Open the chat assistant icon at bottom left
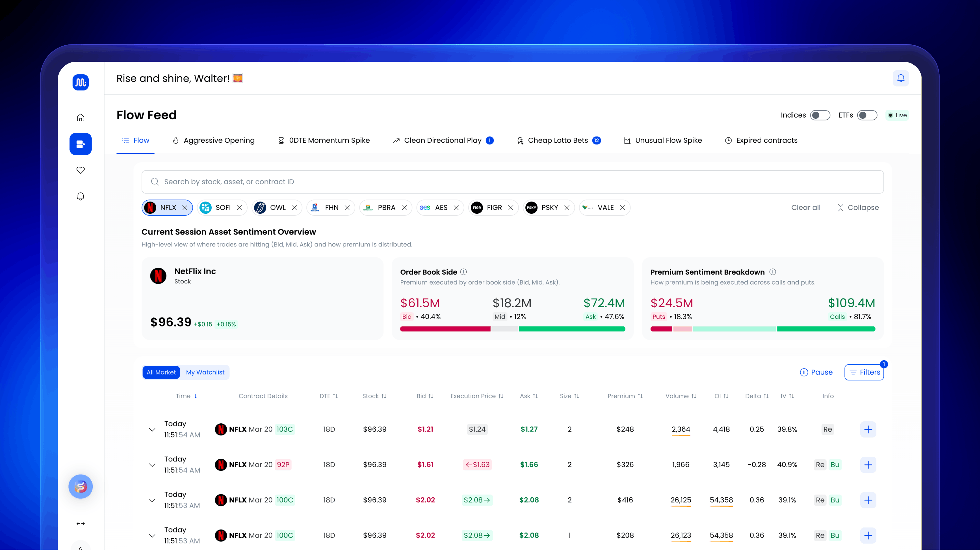 tap(80, 487)
